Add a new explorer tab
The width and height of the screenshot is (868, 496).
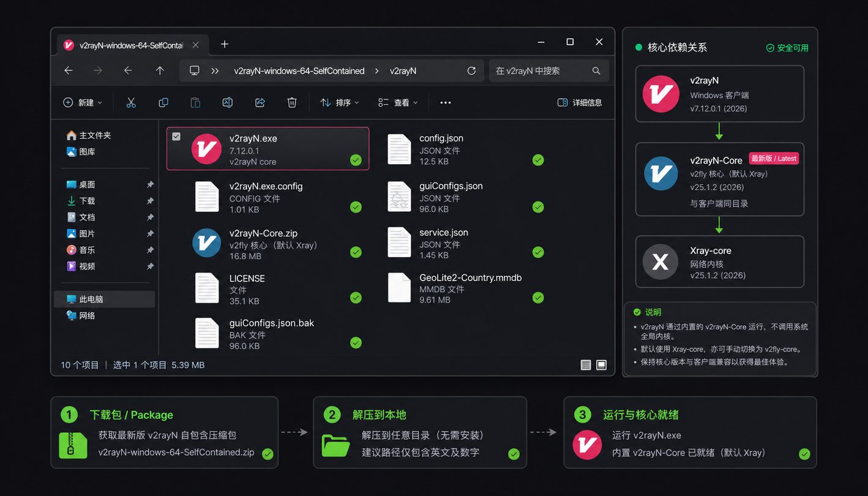(x=225, y=44)
